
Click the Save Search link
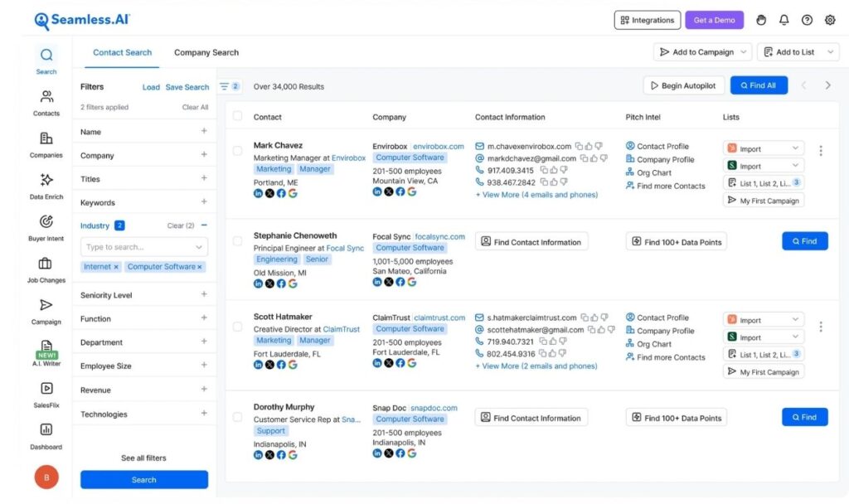(x=187, y=87)
